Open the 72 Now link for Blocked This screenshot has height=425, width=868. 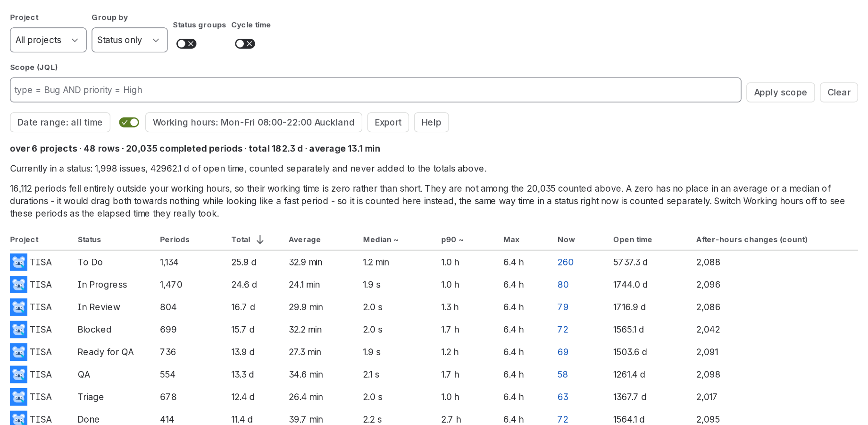[563, 330]
